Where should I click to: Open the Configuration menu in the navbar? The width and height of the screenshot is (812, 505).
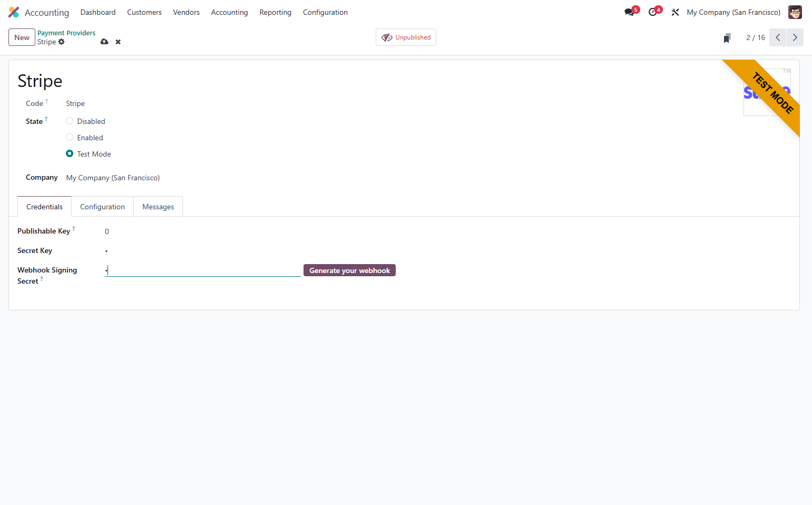(x=325, y=12)
